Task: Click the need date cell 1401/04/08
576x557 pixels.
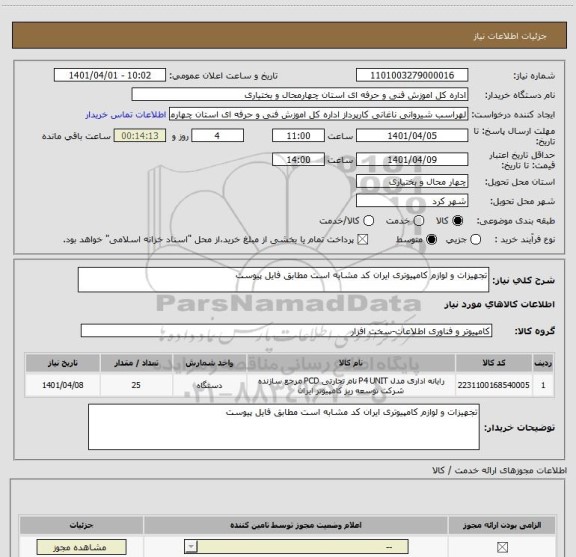Action: 62,385
